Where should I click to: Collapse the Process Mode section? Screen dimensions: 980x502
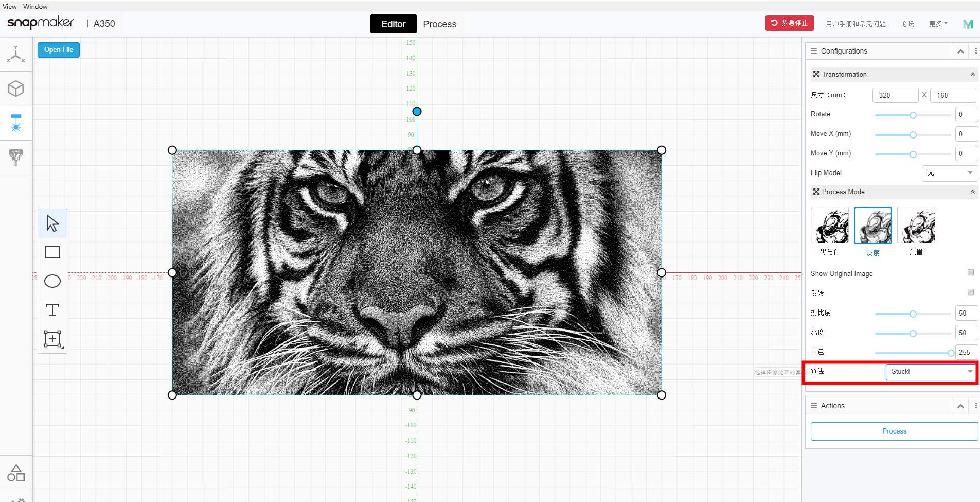click(x=973, y=192)
